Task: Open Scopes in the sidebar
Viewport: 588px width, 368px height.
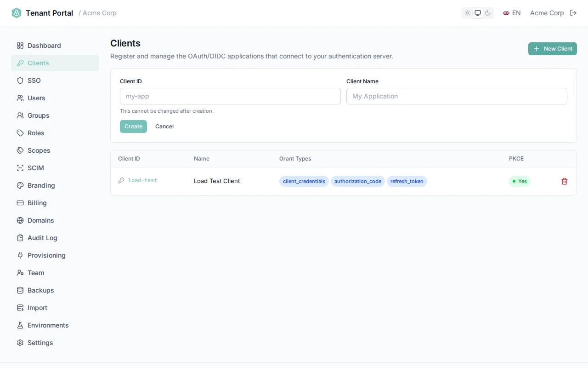Action: pos(55,150)
